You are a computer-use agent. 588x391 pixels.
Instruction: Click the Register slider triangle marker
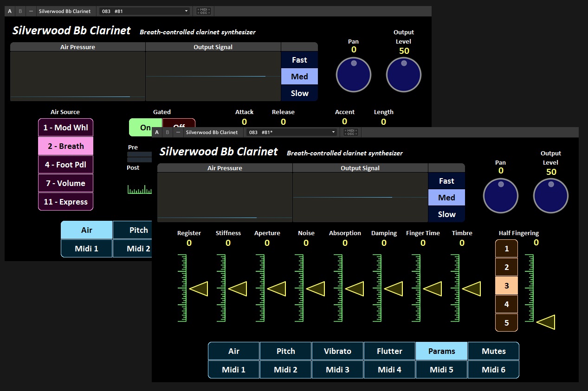[199, 289]
